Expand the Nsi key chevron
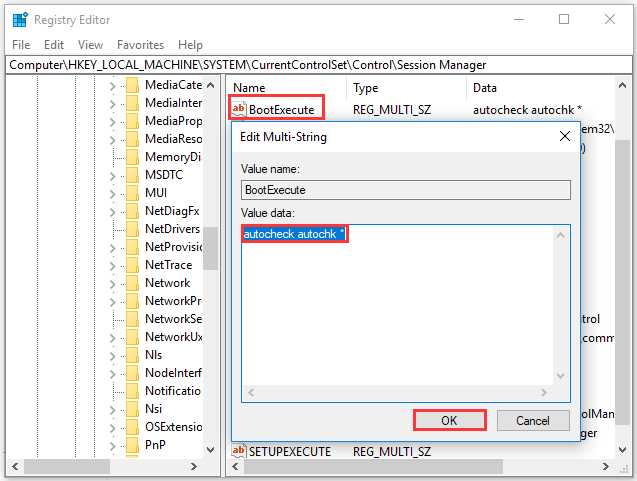 113,410
